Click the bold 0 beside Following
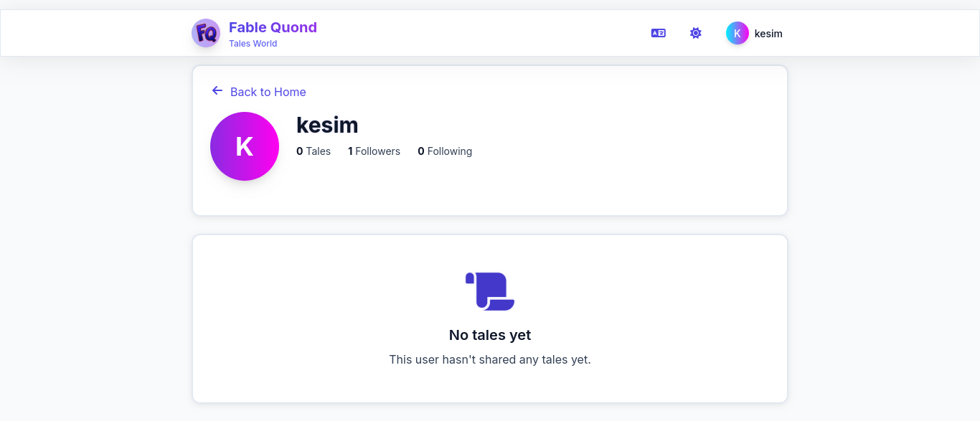This screenshot has height=421, width=980. [421, 151]
